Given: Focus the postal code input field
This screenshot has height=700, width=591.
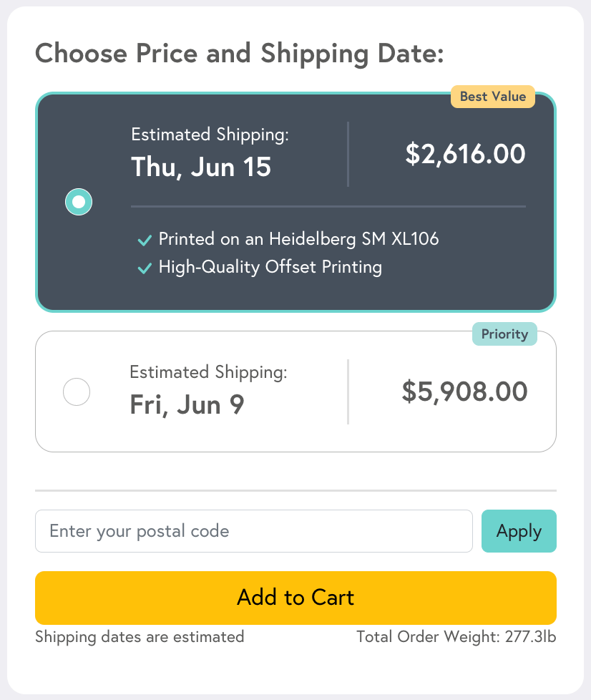Looking at the screenshot, I should pos(253,531).
